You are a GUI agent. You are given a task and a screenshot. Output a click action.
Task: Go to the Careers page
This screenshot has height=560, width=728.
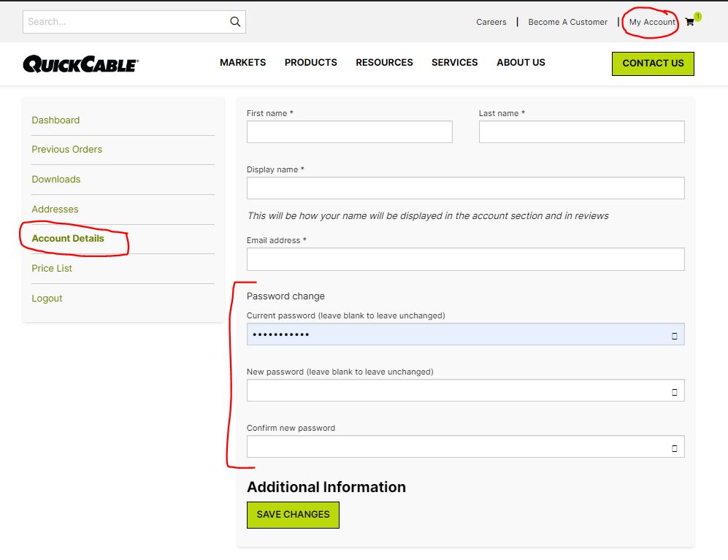point(491,22)
